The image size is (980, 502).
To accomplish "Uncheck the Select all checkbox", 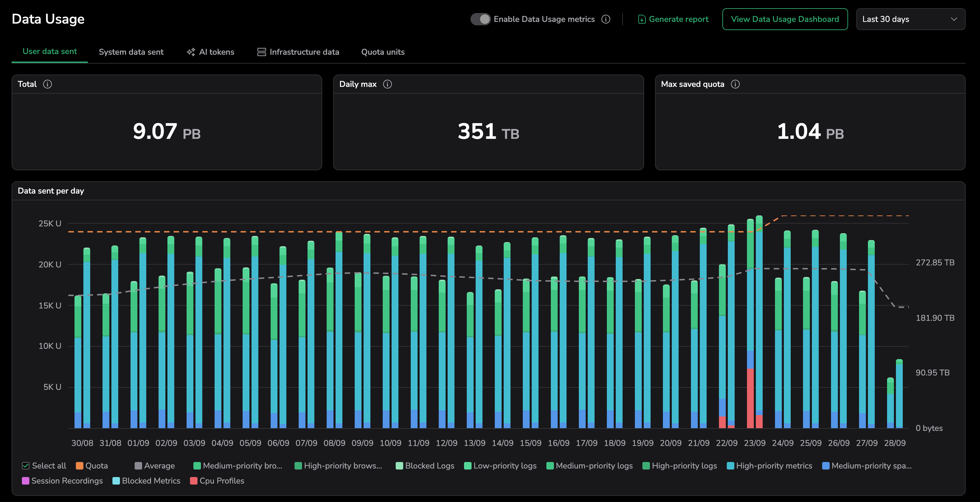I will click(26, 465).
